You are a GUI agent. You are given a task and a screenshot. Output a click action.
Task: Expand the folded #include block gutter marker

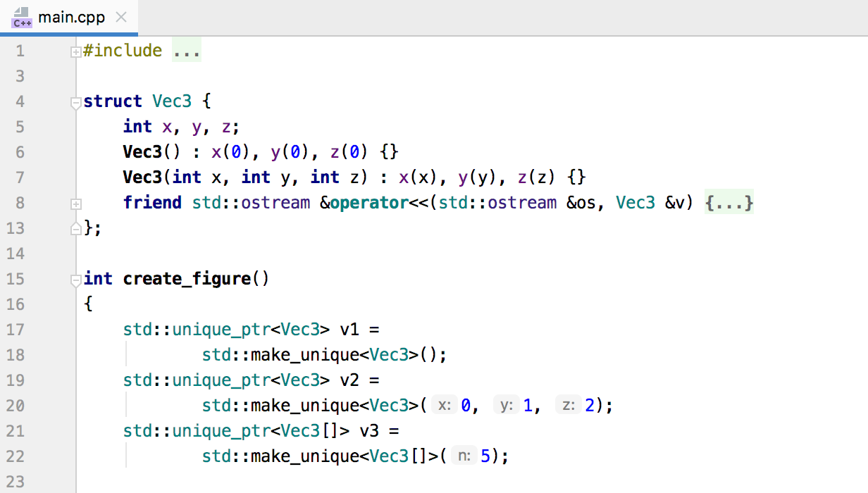click(75, 51)
